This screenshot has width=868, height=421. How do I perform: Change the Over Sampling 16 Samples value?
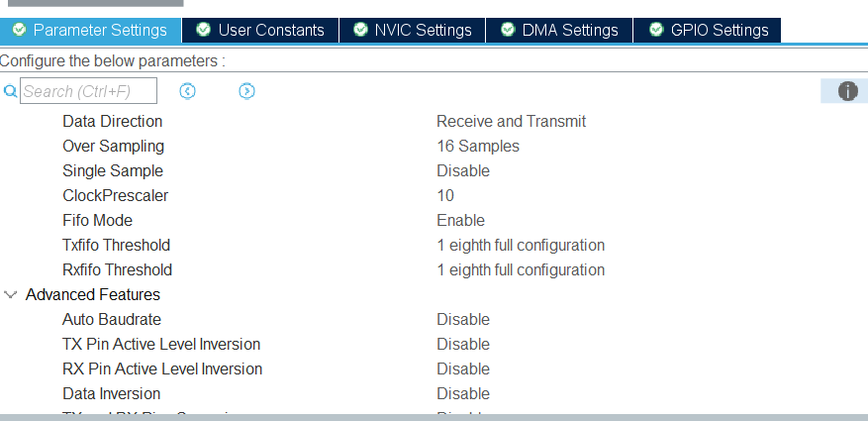click(x=478, y=146)
